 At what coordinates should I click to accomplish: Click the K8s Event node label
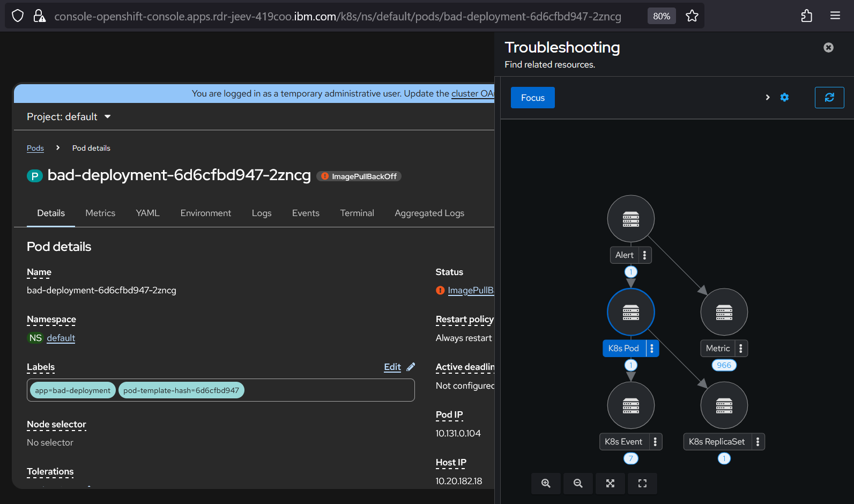point(623,442)
